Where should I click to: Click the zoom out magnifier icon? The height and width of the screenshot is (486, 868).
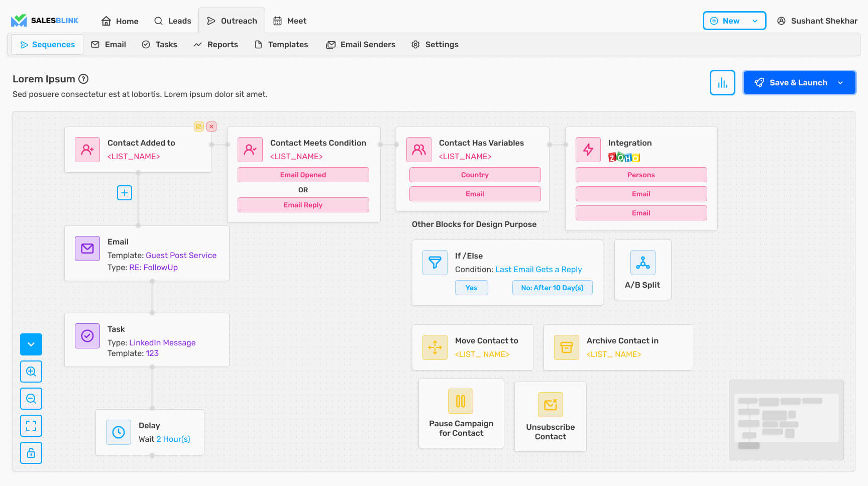click(31, 399)
